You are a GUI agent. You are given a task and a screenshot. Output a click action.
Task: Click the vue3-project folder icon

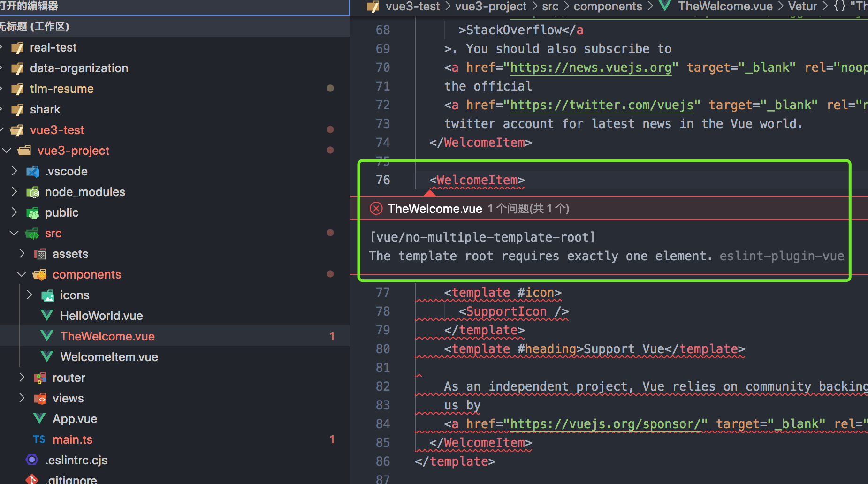(24, 151)
